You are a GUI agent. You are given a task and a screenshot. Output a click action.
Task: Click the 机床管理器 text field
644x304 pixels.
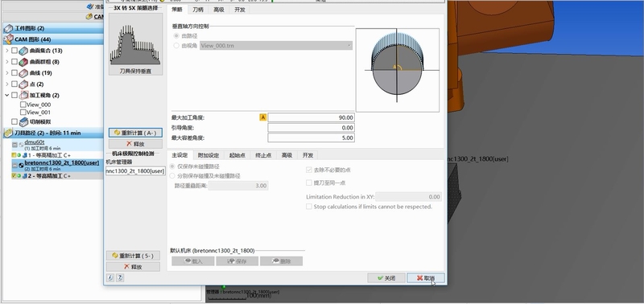point(135,170)
